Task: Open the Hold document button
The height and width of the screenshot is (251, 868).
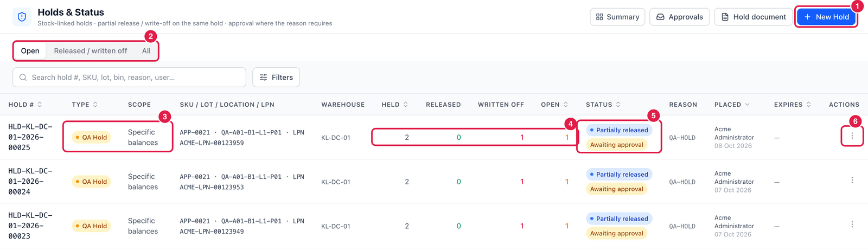Action: click(x=754, y=17)
